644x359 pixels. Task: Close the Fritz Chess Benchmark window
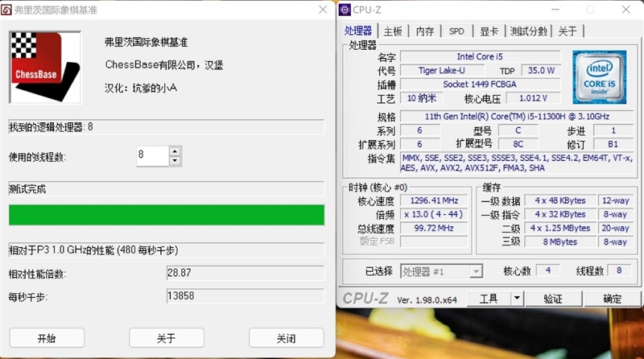pos(323,10)
